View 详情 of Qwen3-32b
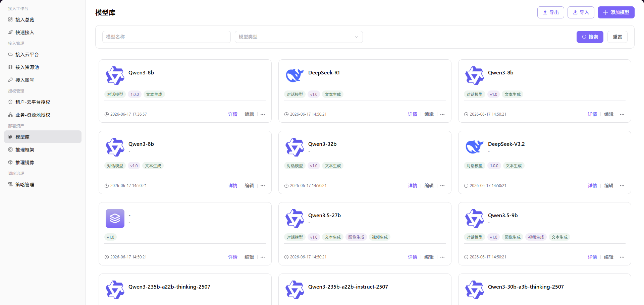 (413, 186)
